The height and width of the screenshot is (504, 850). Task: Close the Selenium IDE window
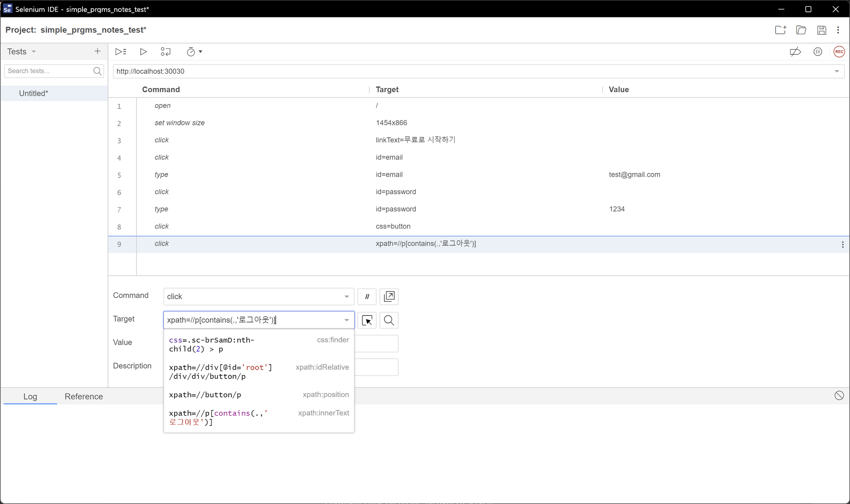pyautogui.click(x=836, y=9)
